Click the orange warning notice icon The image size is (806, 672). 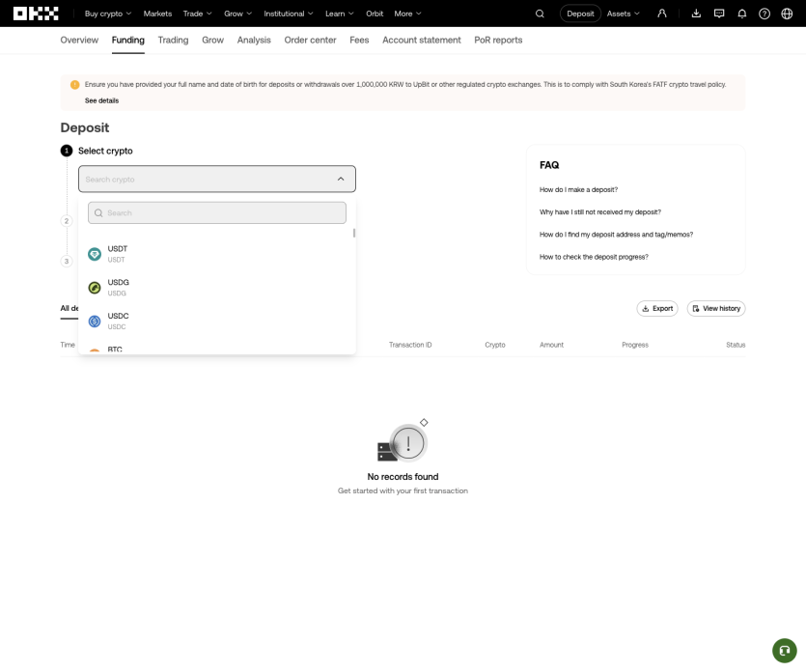pos(75,84)
